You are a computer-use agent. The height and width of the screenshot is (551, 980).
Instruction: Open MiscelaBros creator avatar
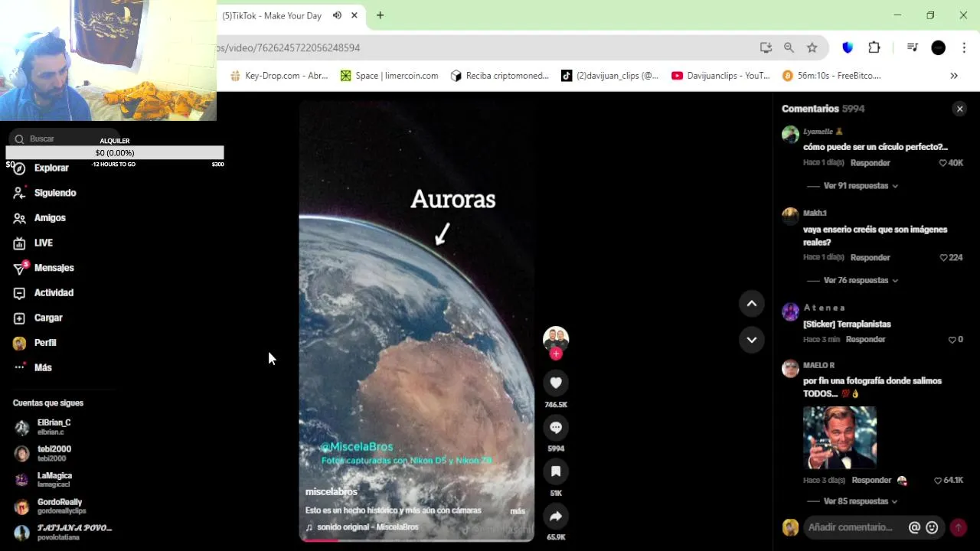[x=556, y=338]
